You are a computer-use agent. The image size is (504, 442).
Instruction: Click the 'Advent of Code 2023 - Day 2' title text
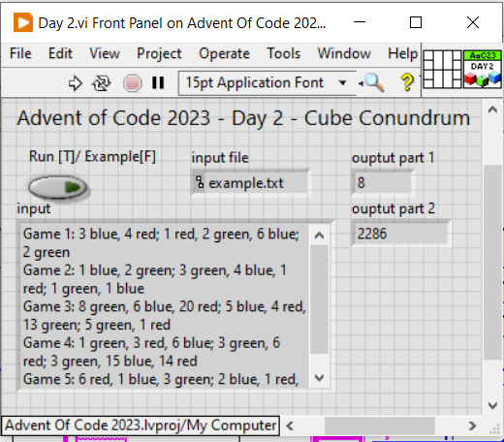point(150,118)
